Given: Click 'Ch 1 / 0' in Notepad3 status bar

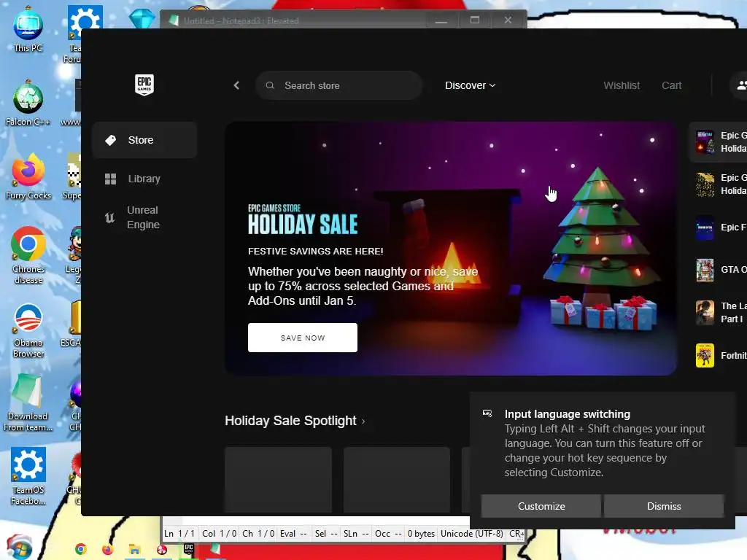Looking at the screenshot, I should (x=258, y=533).
